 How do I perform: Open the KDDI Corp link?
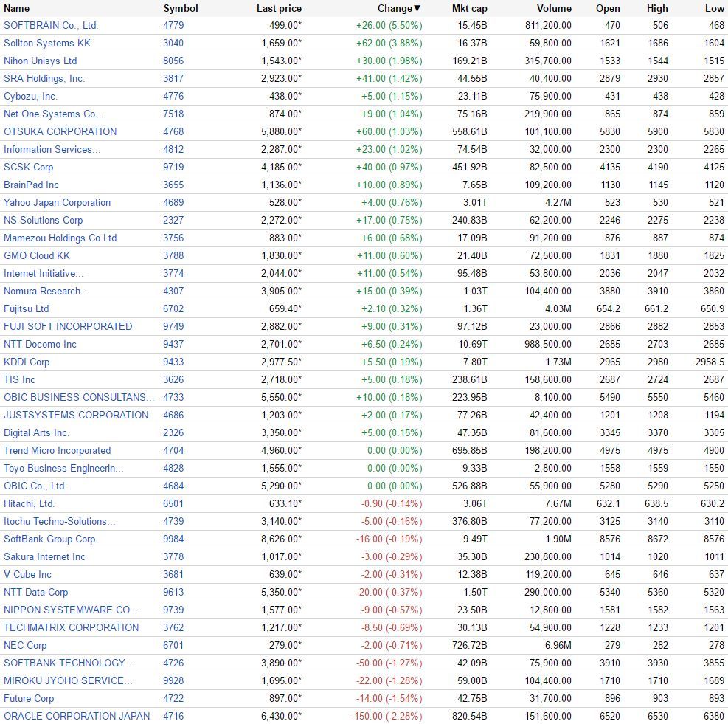27,362
